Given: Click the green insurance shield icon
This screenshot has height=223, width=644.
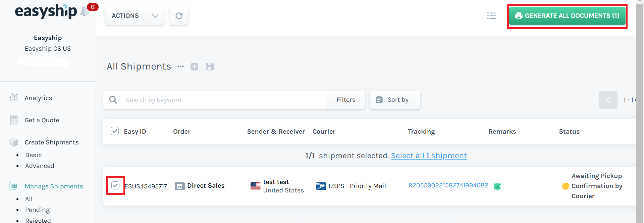Looking at the screenshot, I should coord(497,186).
